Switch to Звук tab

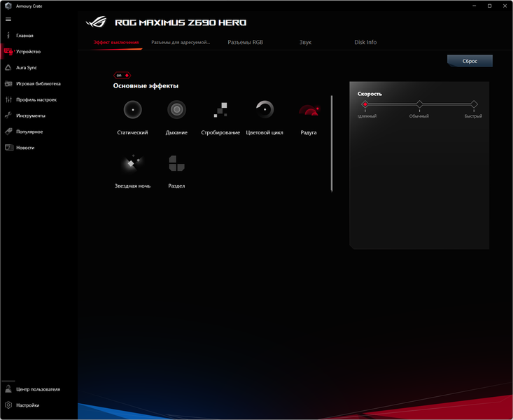tap(305, 42)
